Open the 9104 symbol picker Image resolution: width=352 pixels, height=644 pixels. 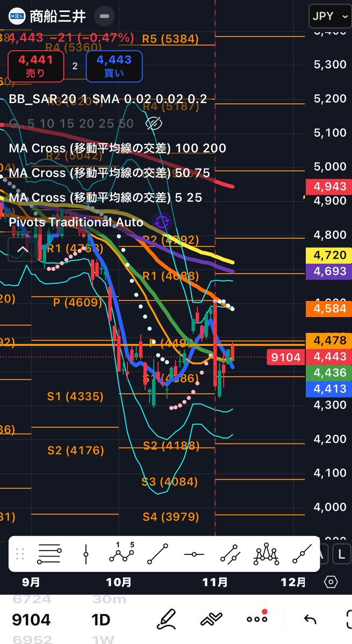[31, 620]
